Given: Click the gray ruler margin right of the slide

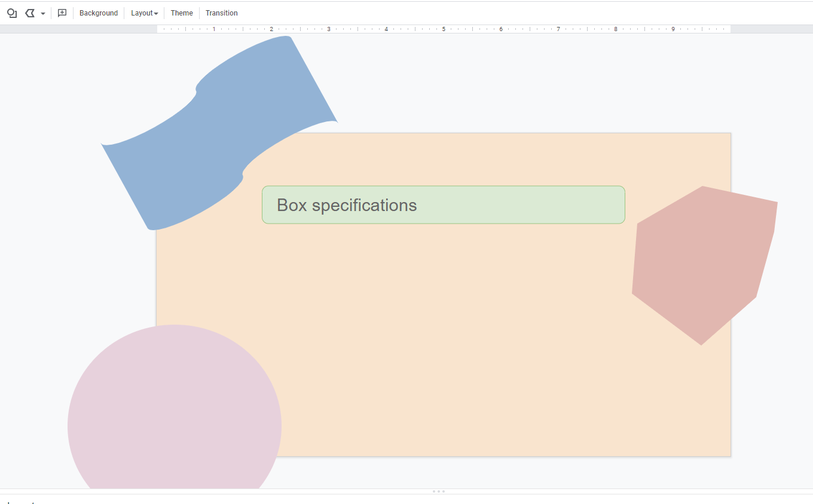Looking at the screenshot, I should [771, 29].
